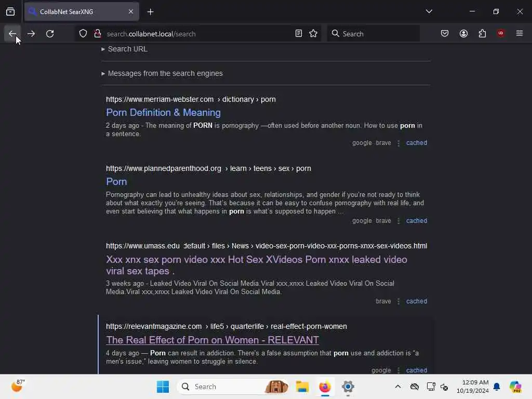The width and height of the screenshot is (532, 399).
Task: Open the uBlock Origin extension icon
Action: 501,34
